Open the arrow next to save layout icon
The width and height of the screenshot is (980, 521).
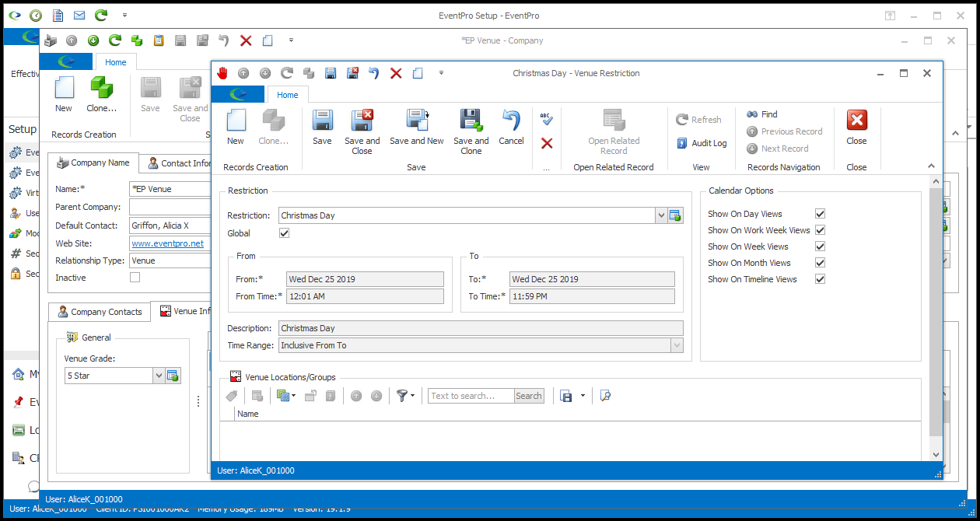tap(583, 396)
